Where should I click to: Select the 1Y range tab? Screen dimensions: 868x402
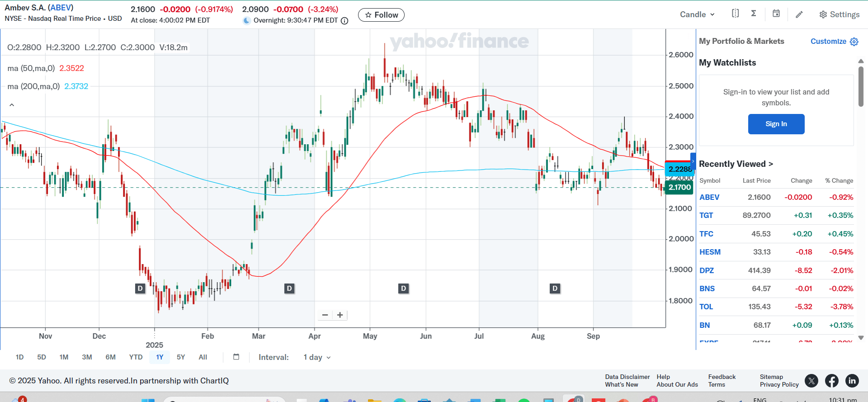tap(160, 357)
